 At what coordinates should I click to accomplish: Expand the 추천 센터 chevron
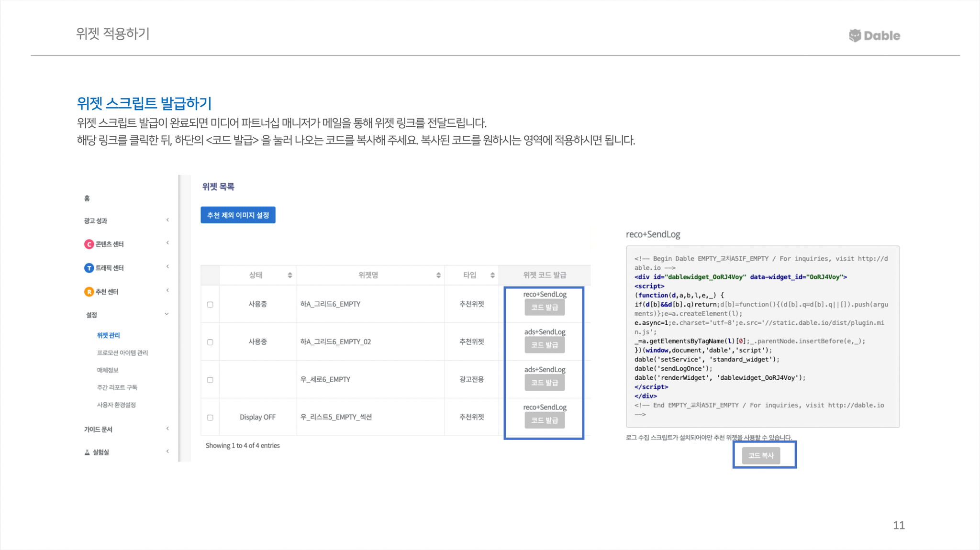pyautogui.click(x=167, y=290)
